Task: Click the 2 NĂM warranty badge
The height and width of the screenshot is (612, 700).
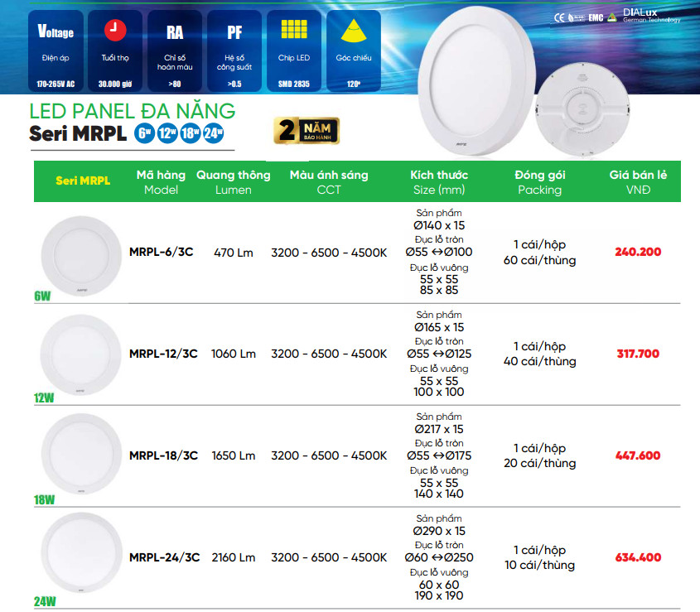Action: coord(306,132)
